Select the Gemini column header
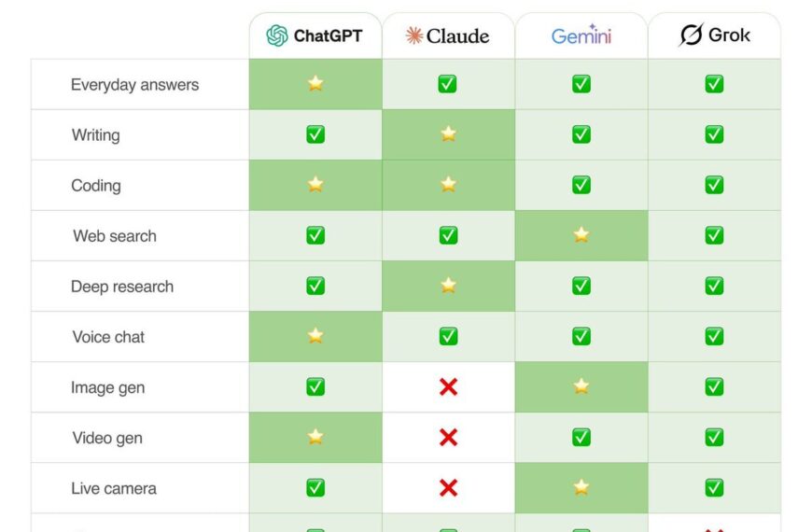Screen dimensions: 812x532 [x=581, y=36]
